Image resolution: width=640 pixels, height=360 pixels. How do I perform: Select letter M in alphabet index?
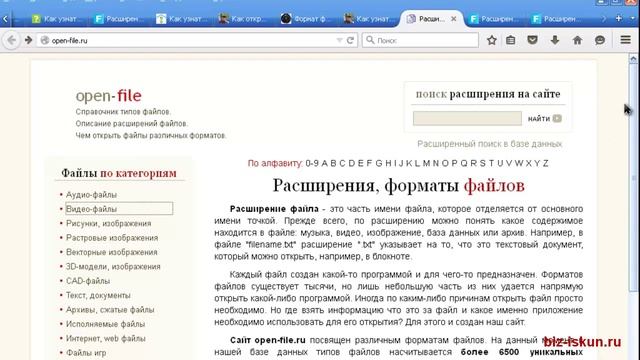[x=427, y=163]
